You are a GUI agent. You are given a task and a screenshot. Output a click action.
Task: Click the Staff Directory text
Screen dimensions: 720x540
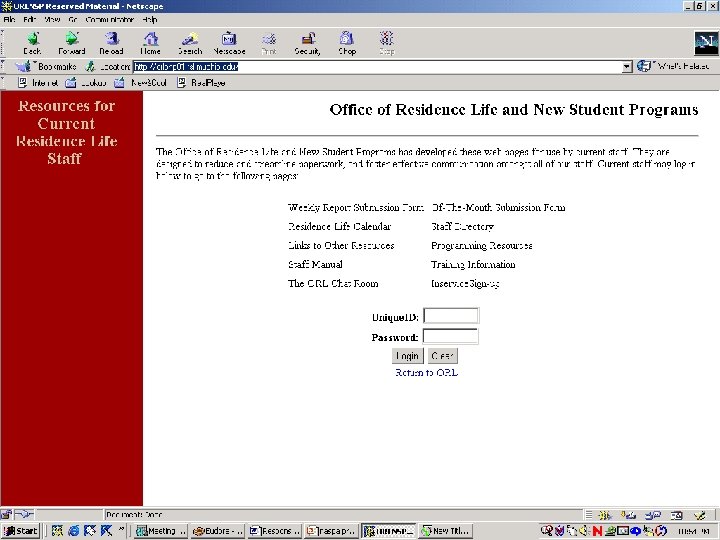462,226
